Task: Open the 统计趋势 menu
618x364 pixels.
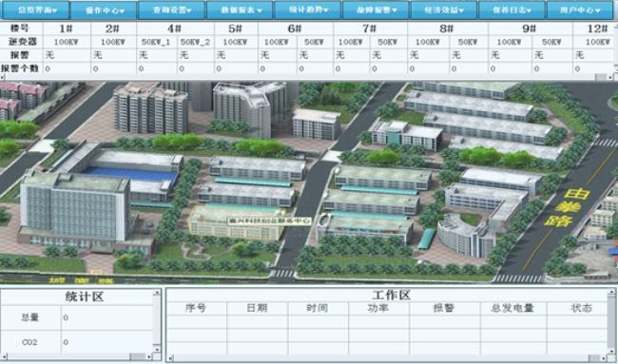Action: (x=308, y=10)
